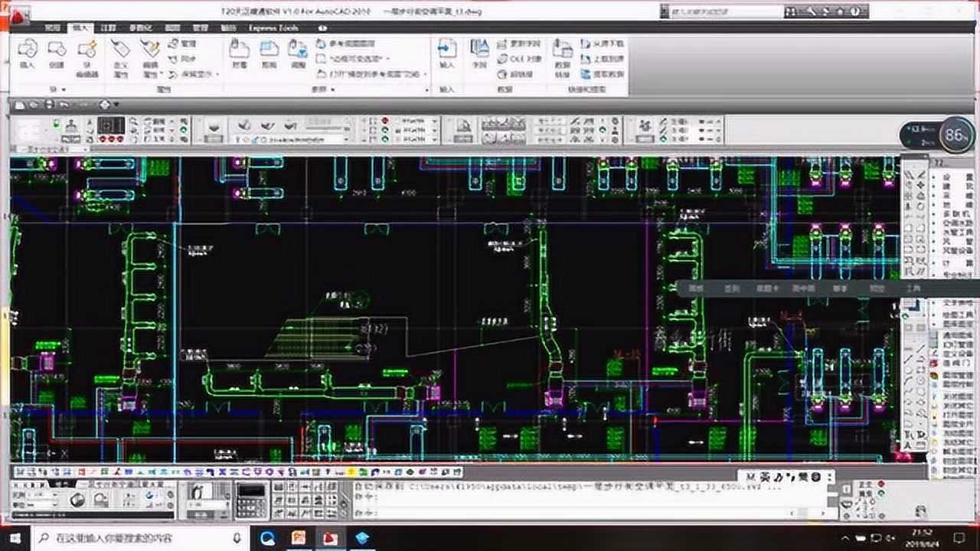The width and height of the screenshot is (980, 551).
Task: Click the 同步 attribute sync button
Action: tap(183, 59)
